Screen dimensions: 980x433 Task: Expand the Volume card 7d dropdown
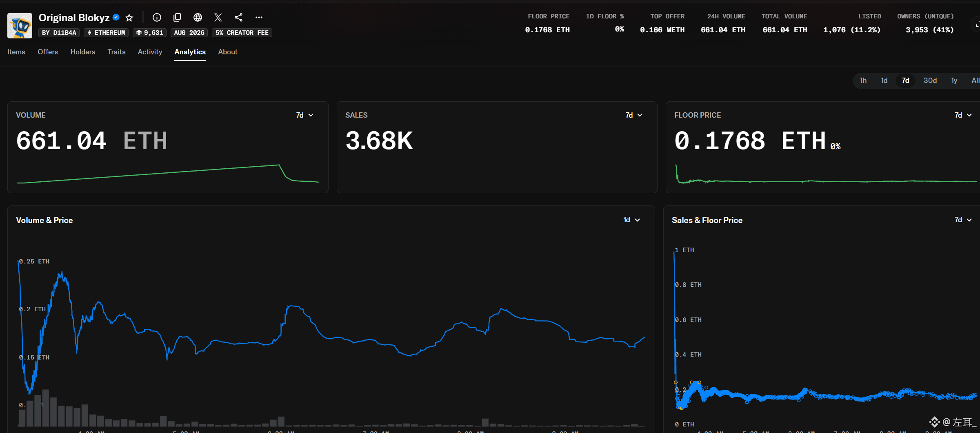click(x=305, y=115)
